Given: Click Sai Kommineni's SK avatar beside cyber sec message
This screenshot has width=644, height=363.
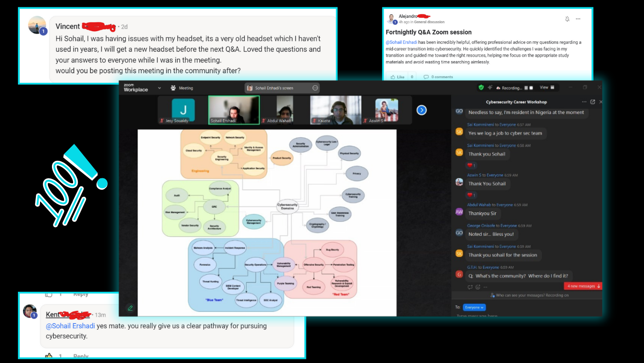Looking at the screenshot, I should tap(459, 132).
